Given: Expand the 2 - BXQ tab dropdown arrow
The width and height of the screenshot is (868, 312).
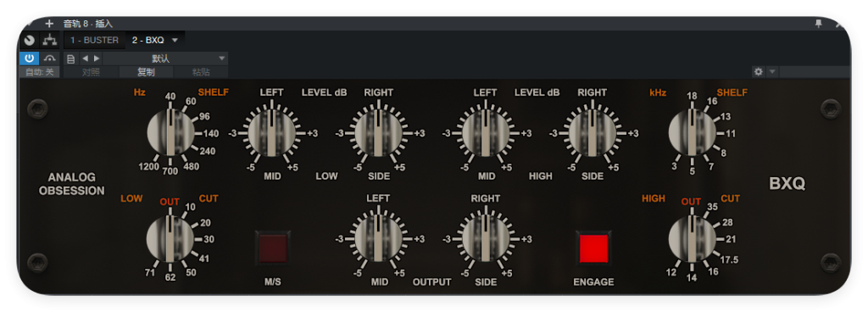Looking at the screenshot, I should 175,41.
